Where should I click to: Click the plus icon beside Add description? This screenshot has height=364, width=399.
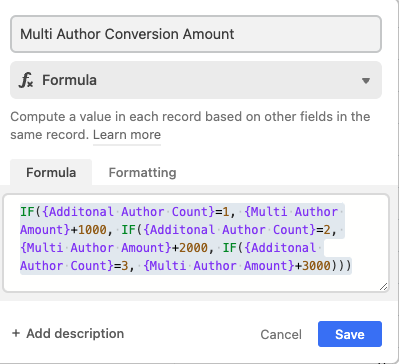tap(16, 333)
